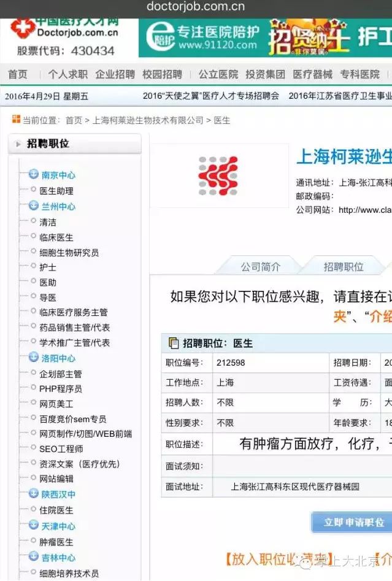392x581 pixels.
Task: Open the 药品销售主管/代表 job listing
Action: click(74, 328)
